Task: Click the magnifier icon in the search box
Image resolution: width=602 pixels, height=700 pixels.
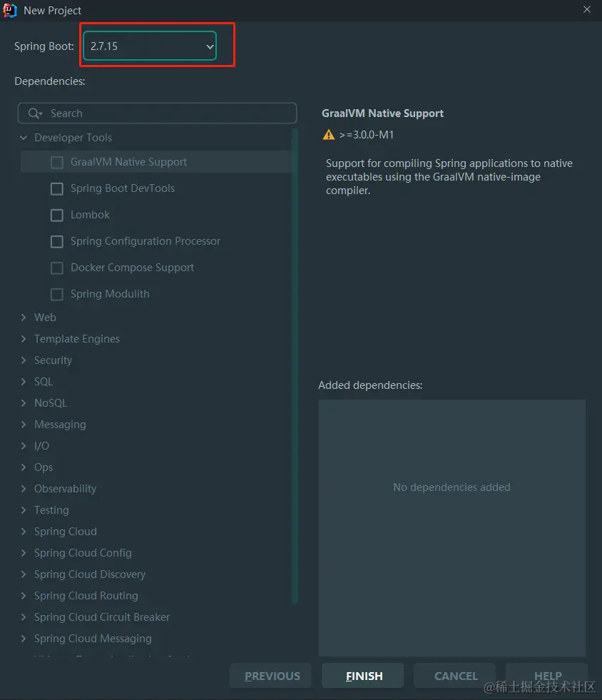Action: (x=35, y=113)
